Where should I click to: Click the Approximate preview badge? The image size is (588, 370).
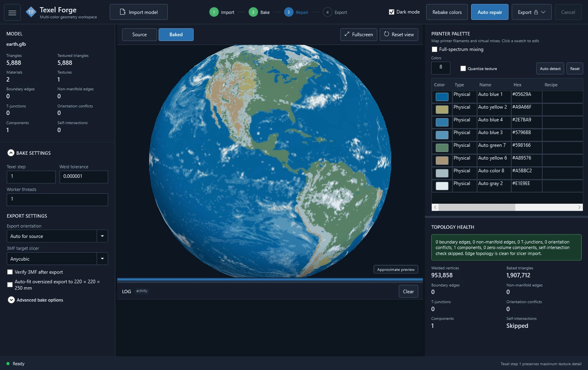pyautogui.click(x=396, y=270)
